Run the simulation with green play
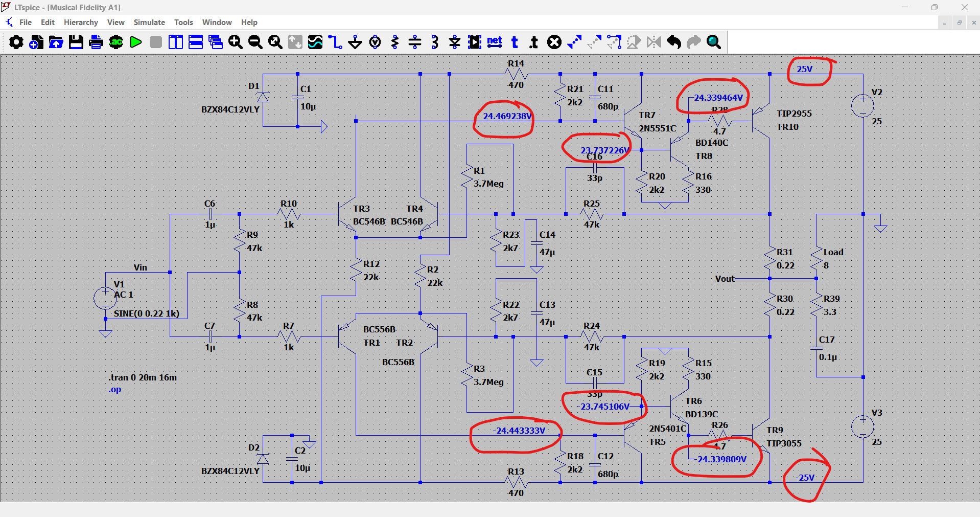Viewport: 980px width, 517px height. tap(136, 42)
